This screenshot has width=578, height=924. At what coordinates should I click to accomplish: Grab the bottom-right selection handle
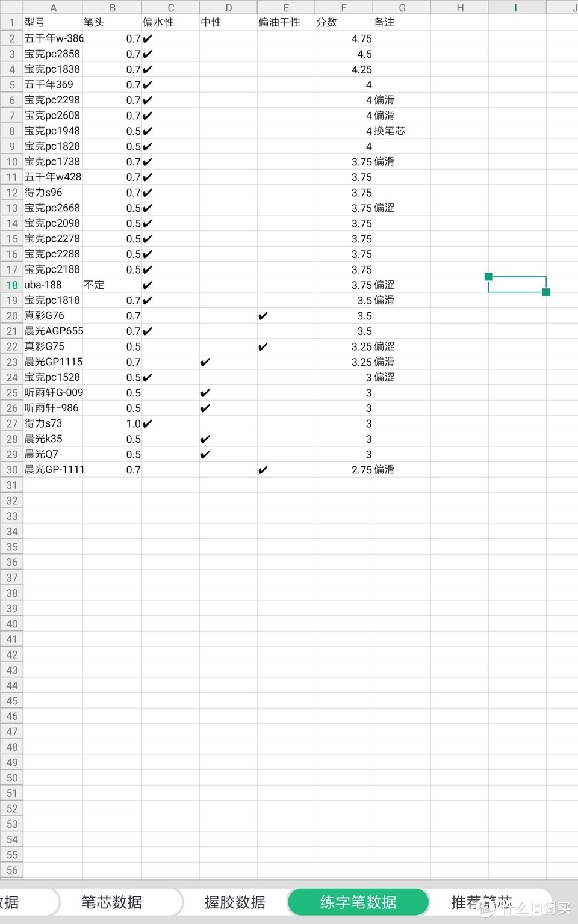pos(546,292)
